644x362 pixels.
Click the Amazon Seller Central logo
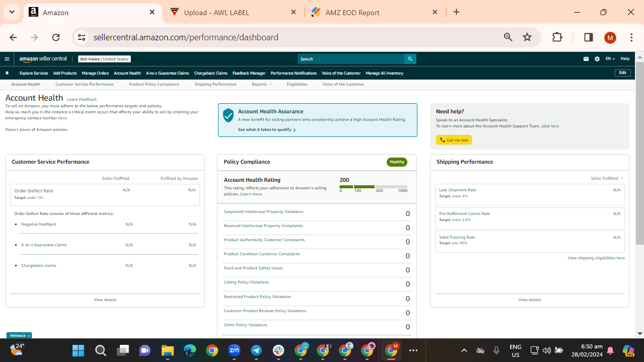[43, 59]
